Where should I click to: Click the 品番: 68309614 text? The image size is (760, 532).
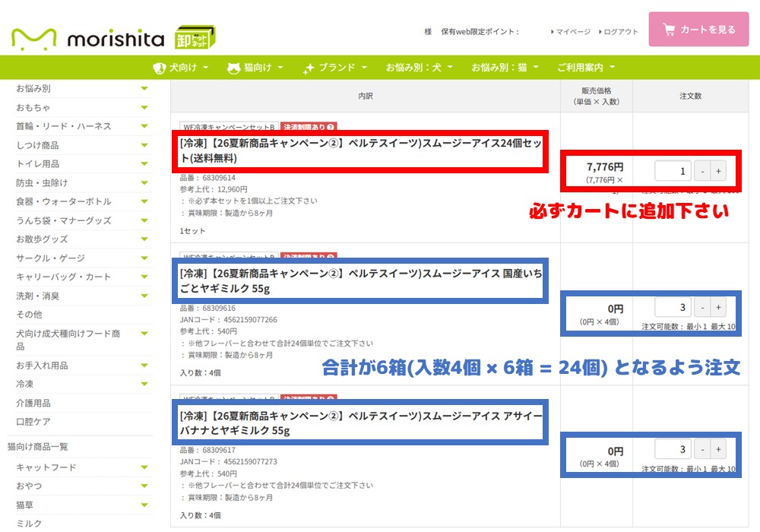[x=207, y=178]
